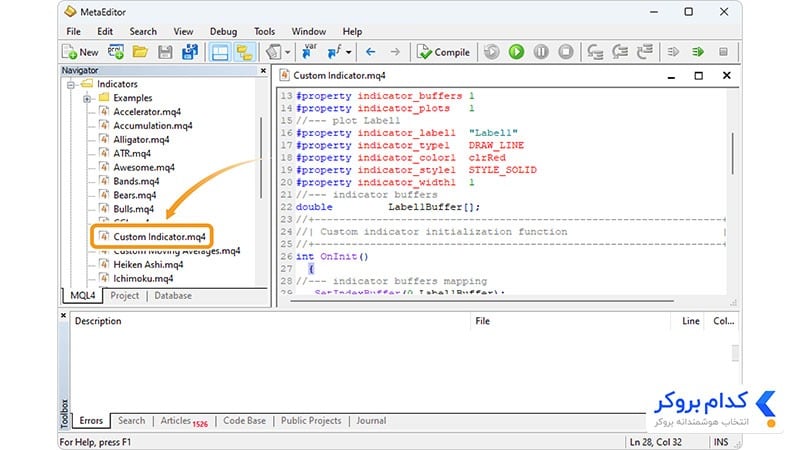This screenshot has height=450, width=800.
Task: Click the Step Out debug icon
Action: [645, 52]
